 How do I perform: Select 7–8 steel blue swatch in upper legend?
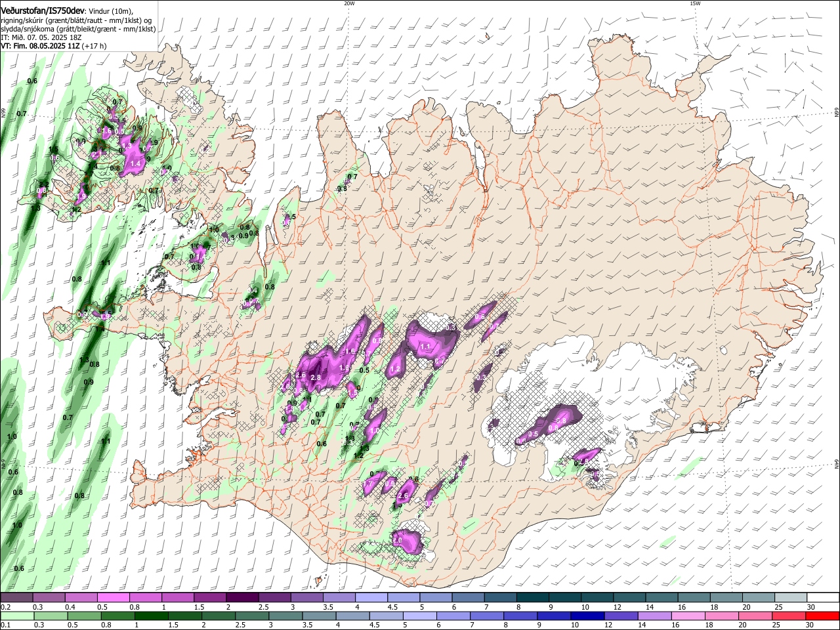coord(500,598)
